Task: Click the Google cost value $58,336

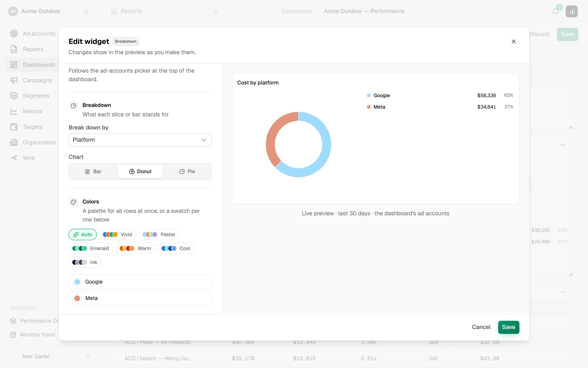Action: point(487,95)
